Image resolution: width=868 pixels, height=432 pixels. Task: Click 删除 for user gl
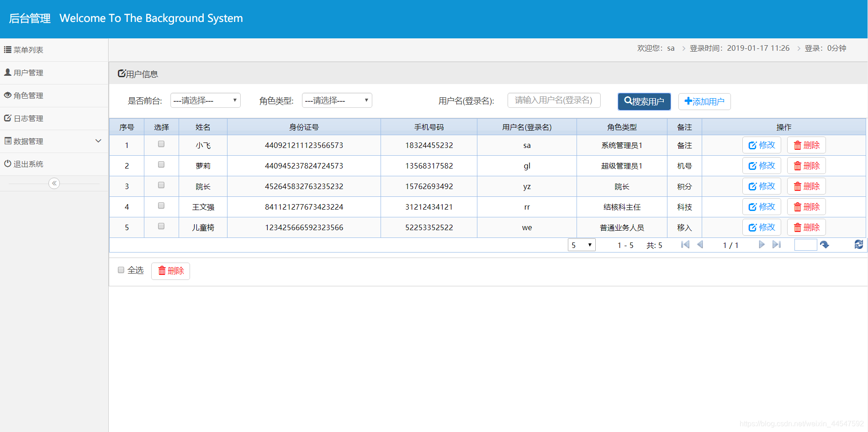(x=806, y=166)
